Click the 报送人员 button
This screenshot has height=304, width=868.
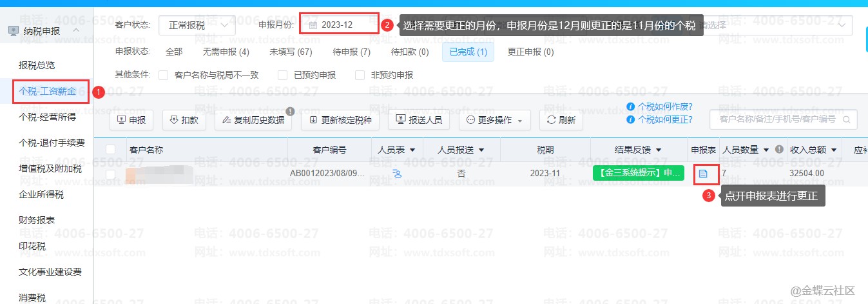(x=419, y=120)
